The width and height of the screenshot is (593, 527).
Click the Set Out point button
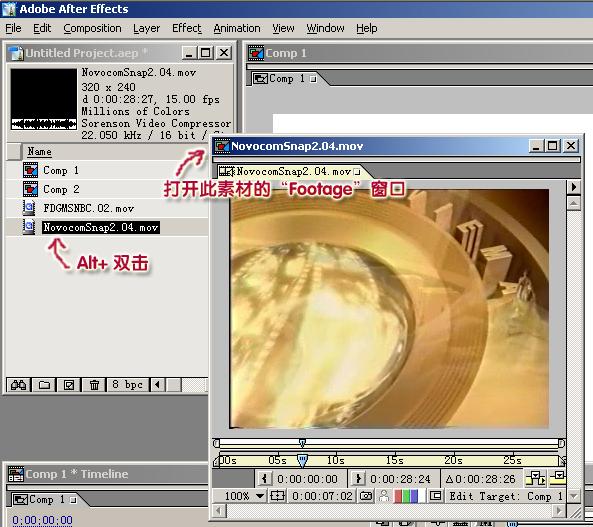(357, 479)
